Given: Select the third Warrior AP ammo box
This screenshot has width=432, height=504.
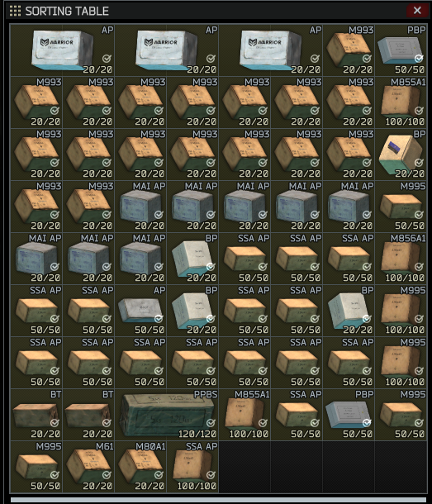Looking at the screenshot, I should coord(271,50).
